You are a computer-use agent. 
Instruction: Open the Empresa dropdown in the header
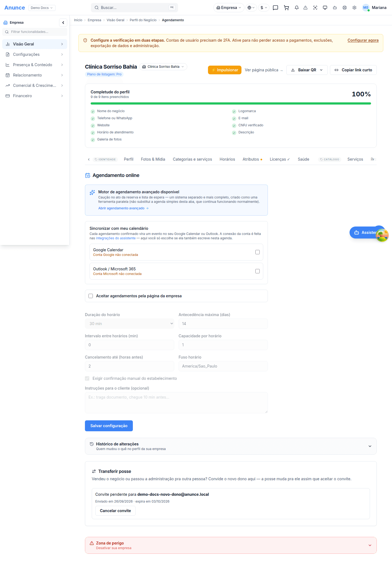coord(229,8)
